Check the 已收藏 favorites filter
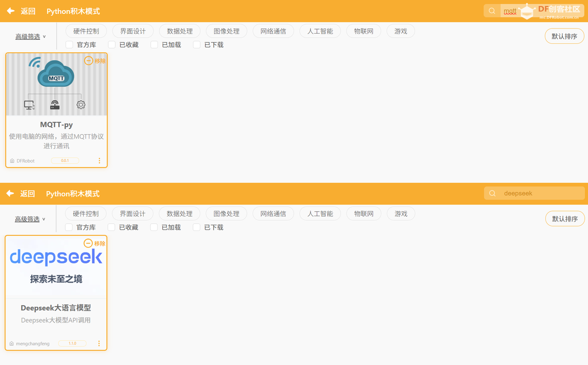 111,45
